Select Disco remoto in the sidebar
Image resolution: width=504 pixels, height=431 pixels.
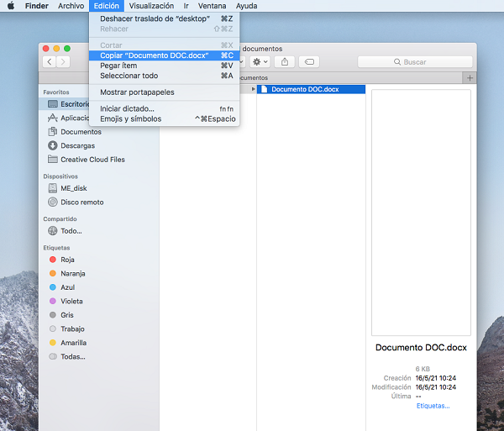click(81, 202)
